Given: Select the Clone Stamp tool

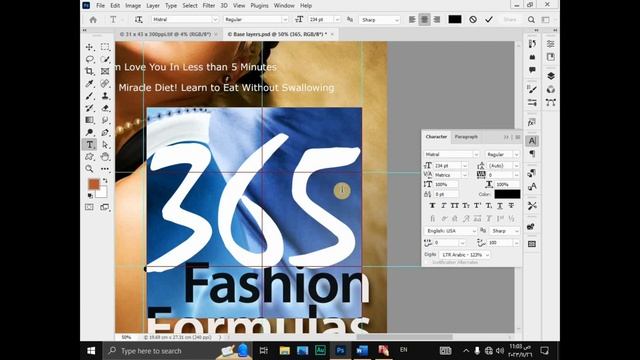Looking at the screenshot, I should click(105, 96).
